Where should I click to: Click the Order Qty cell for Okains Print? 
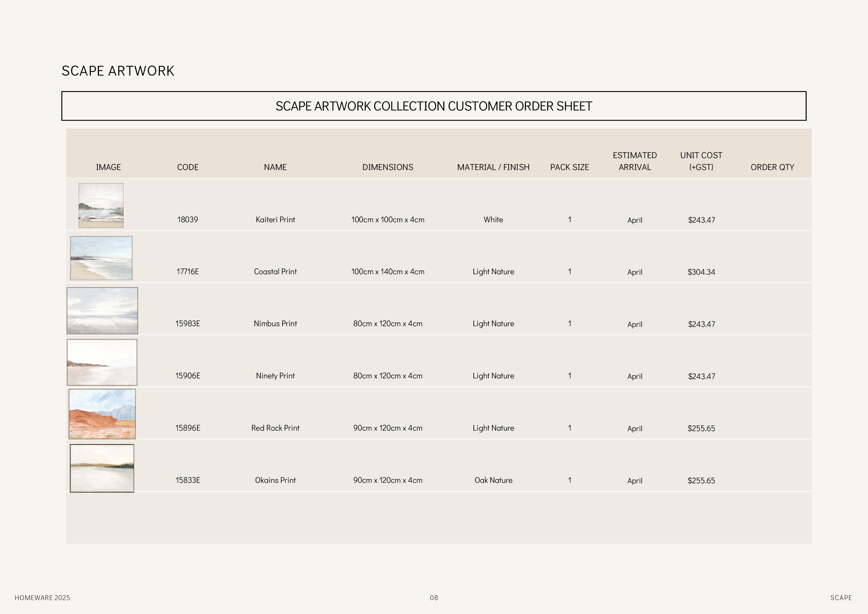[x=772, y=480]
